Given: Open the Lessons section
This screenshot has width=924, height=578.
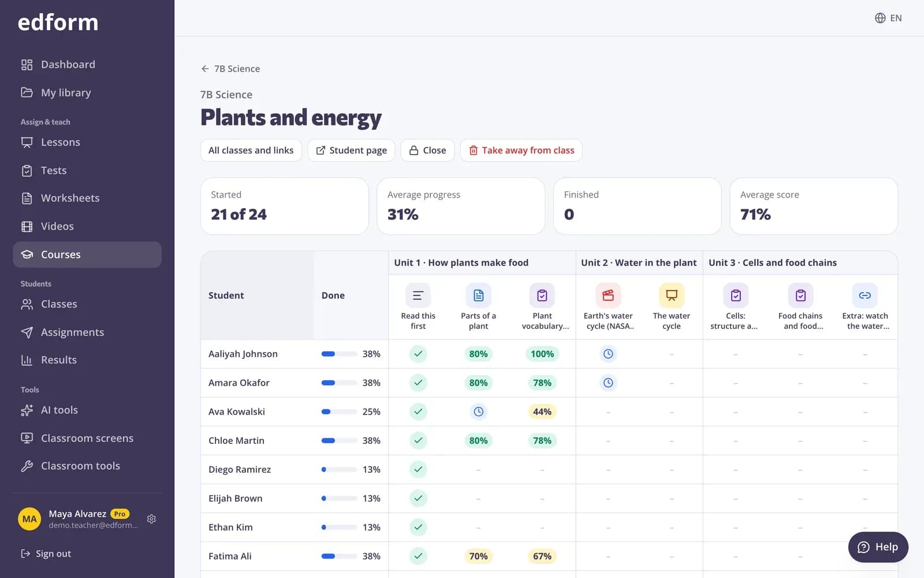Looking at the screenshot, I should click(87, 142).
